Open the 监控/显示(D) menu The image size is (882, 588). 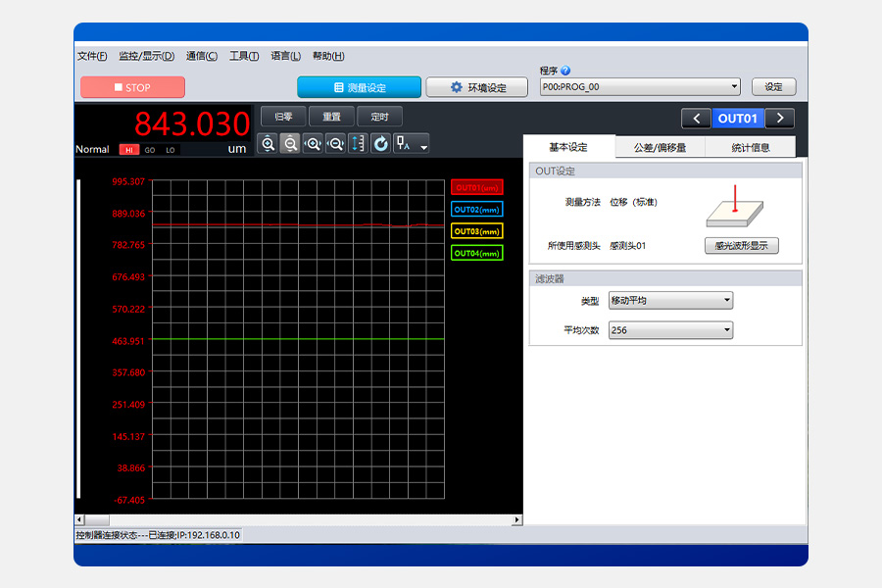click(x=147, y=56)
